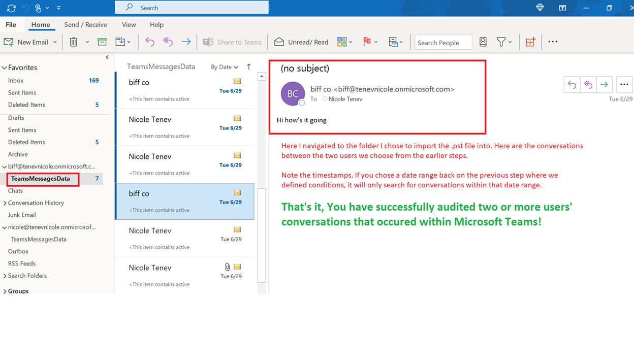The height and width of the screenshot is (364, 634).
Task: Open the Customize Quick Access Toolbar arrow
Action: (x=58, y=8)
